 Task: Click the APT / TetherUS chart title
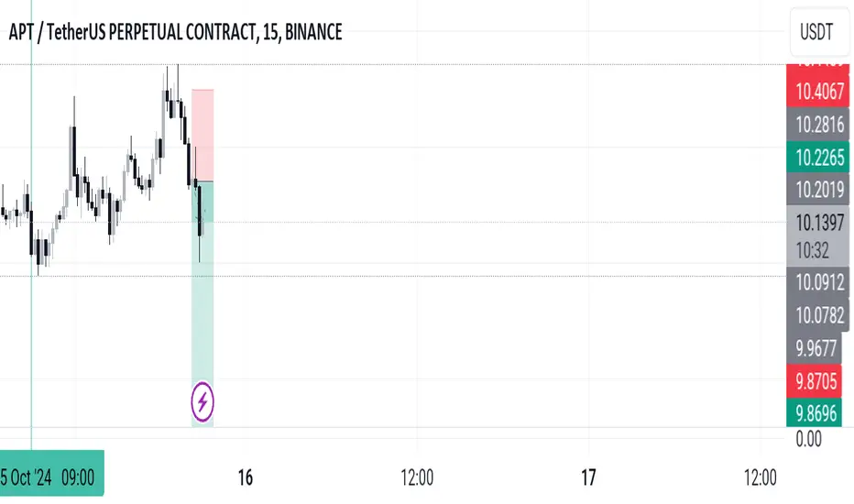(x=175, y=32)
